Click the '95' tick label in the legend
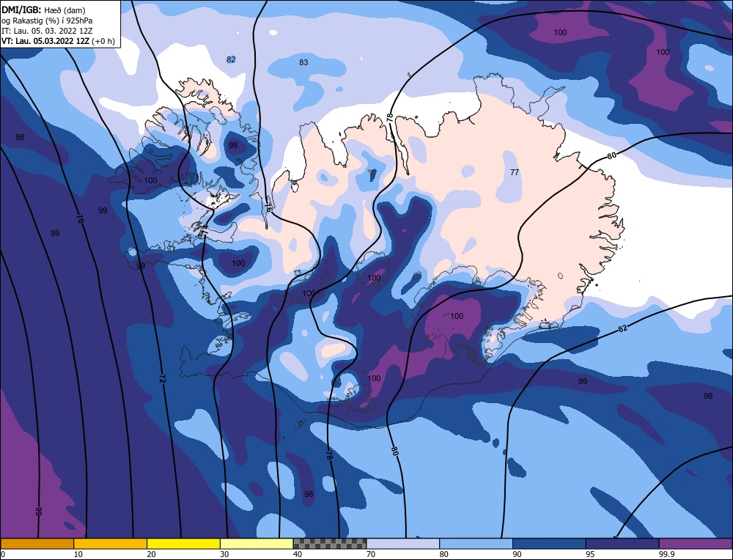733x560 pixels. click(x=590, y=554)
